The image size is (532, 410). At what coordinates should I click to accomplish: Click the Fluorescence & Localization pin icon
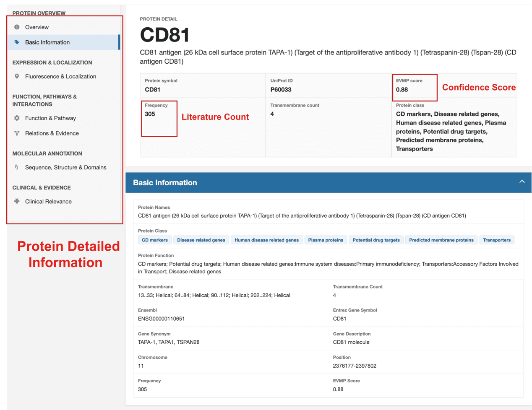(x=17, y=76)
